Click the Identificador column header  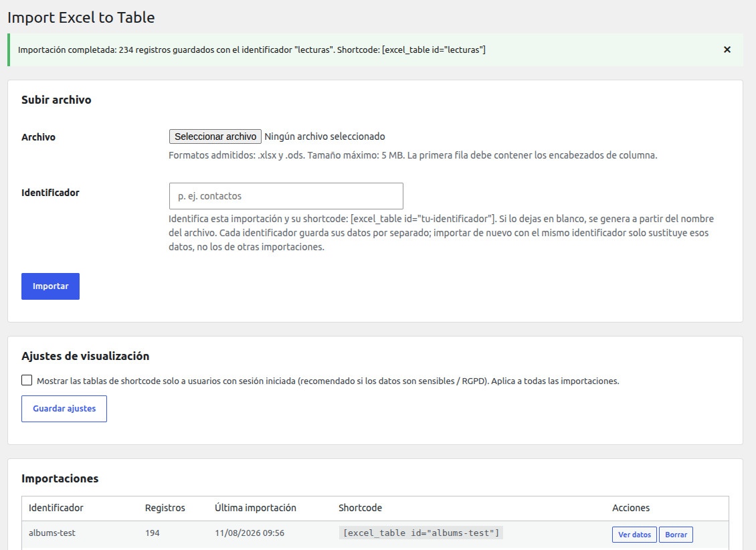click(x=56, y=508)
